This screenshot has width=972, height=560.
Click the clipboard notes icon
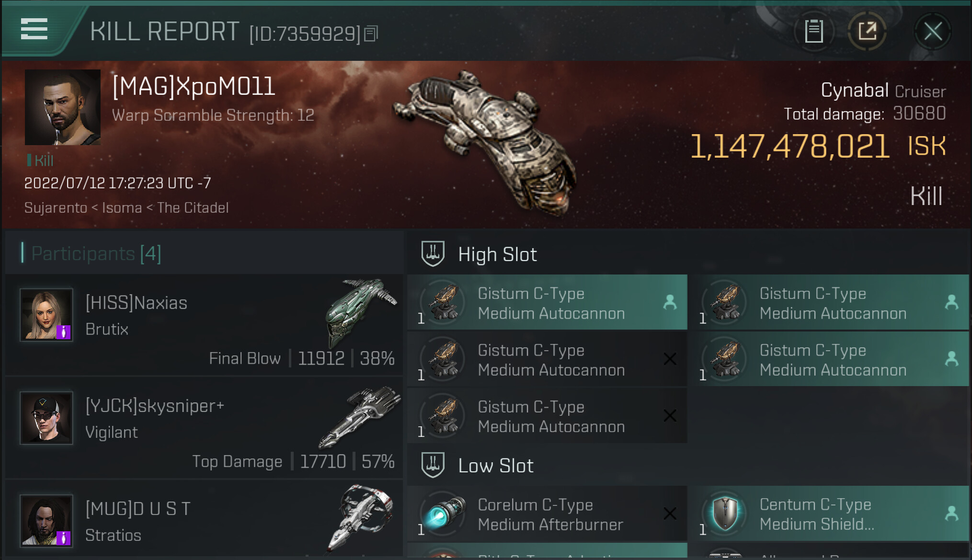813,32
